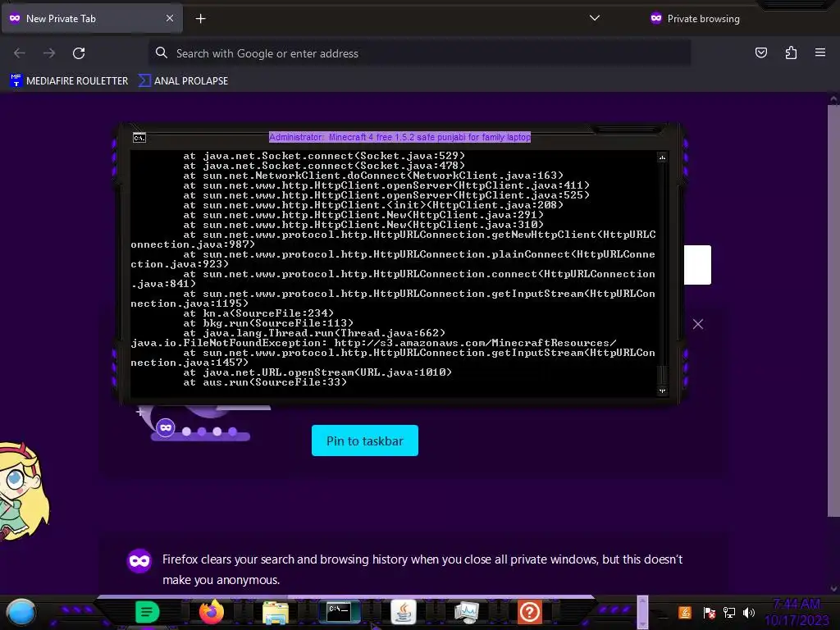Open Firefox from the taskbar

pyautogui.click(x=211, y=612)
